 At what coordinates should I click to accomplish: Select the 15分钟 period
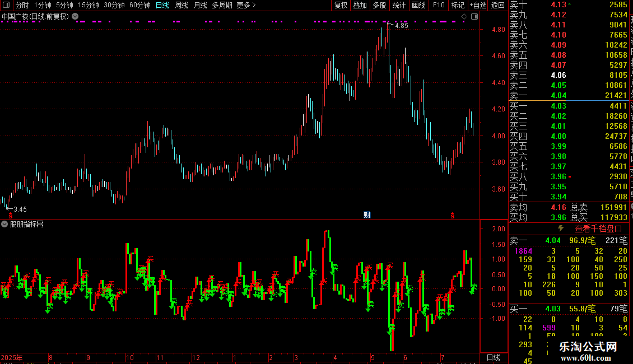pyautogui.click(x=89, y=5)
